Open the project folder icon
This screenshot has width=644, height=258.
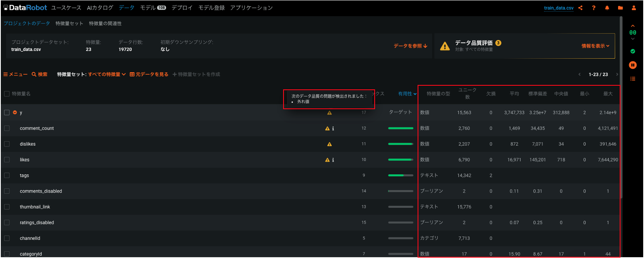pyautogui.click(x=620, y=8)
